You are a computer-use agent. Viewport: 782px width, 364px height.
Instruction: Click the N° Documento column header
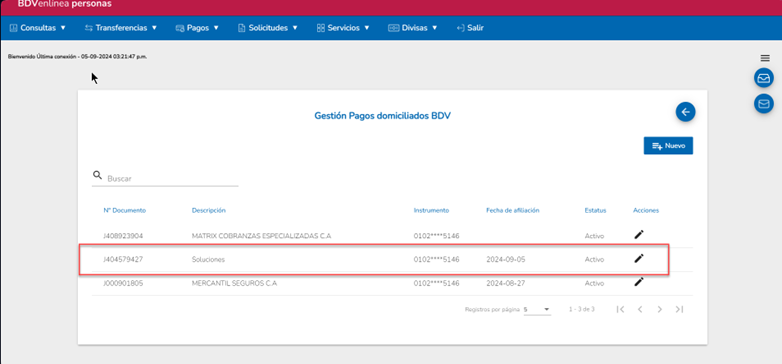pos(125,210)
